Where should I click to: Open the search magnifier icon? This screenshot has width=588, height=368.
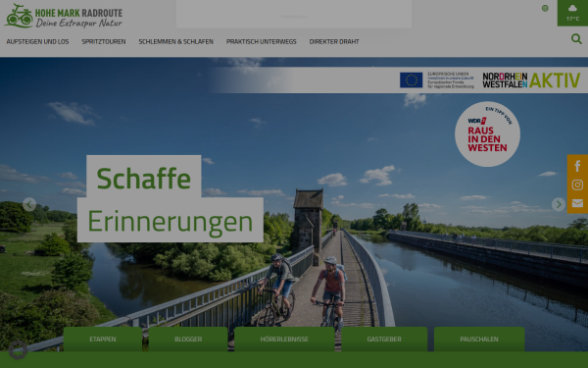[x=576, y=38]
